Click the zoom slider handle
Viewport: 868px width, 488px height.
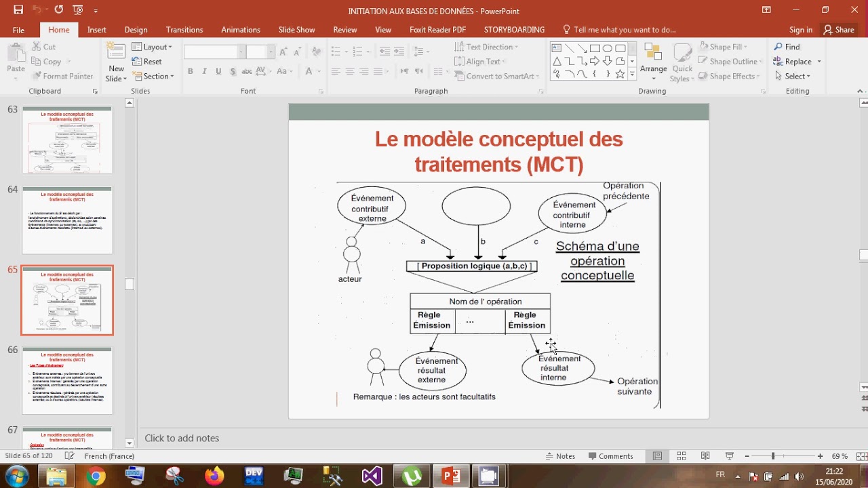(773, 456)
